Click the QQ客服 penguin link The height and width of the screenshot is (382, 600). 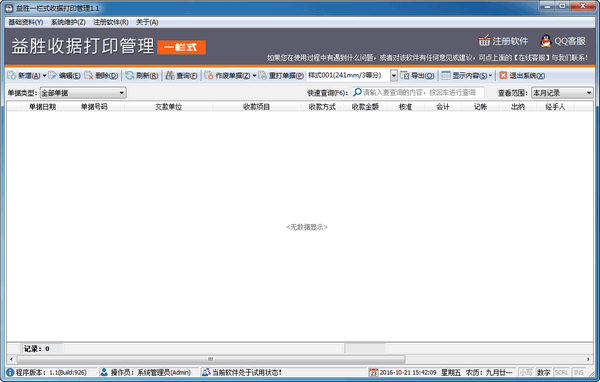pyautogui.click(x=563, y=41)
